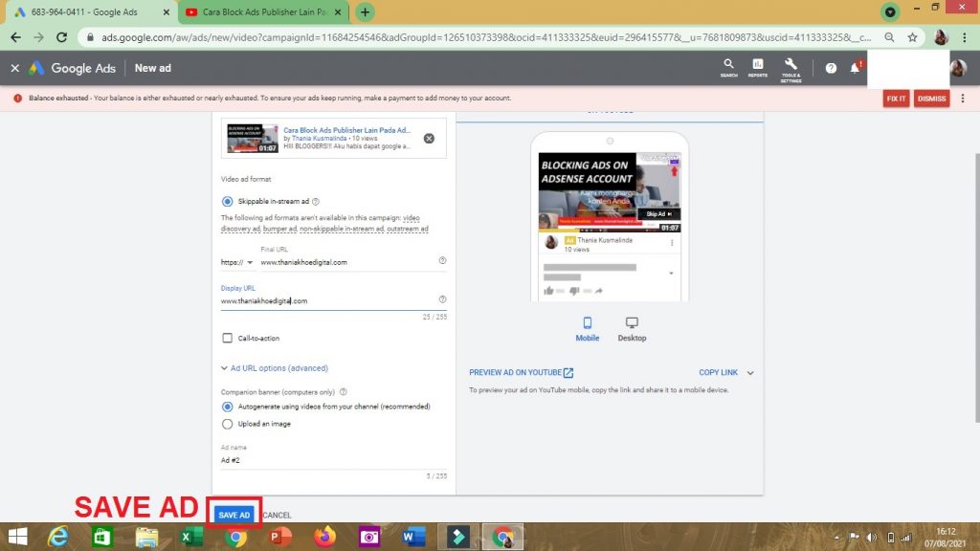
Task: Open Excel from the Windows taskbar
Action: tap(191, 537)
